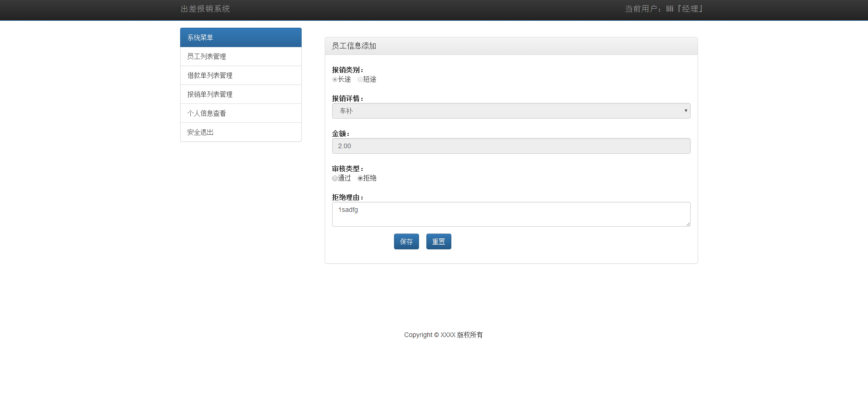Image resolution: width=868 pixels, height=410 pixels.
Task: Focus the 金额 field showing 2.00
Action: click(511, 146)
